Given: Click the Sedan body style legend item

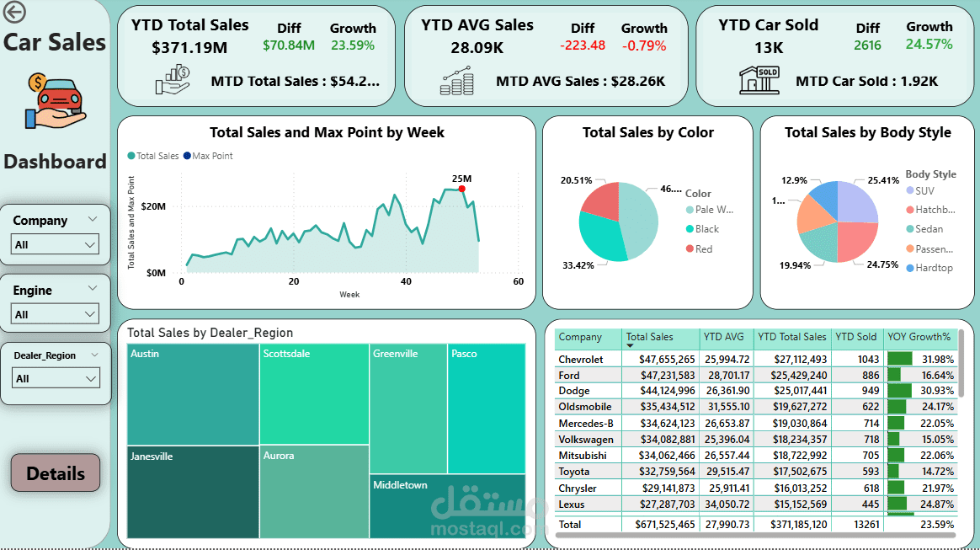Looking at the screenshot, I should pos(924,229).
